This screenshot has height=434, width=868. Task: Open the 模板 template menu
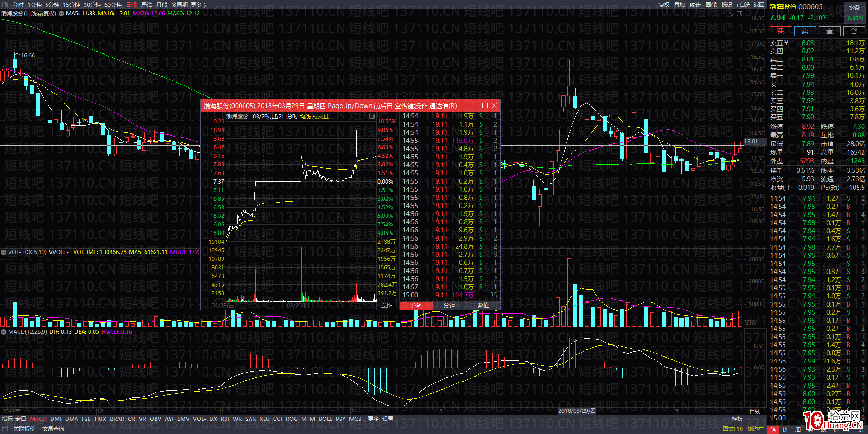(x=737, y=419)
